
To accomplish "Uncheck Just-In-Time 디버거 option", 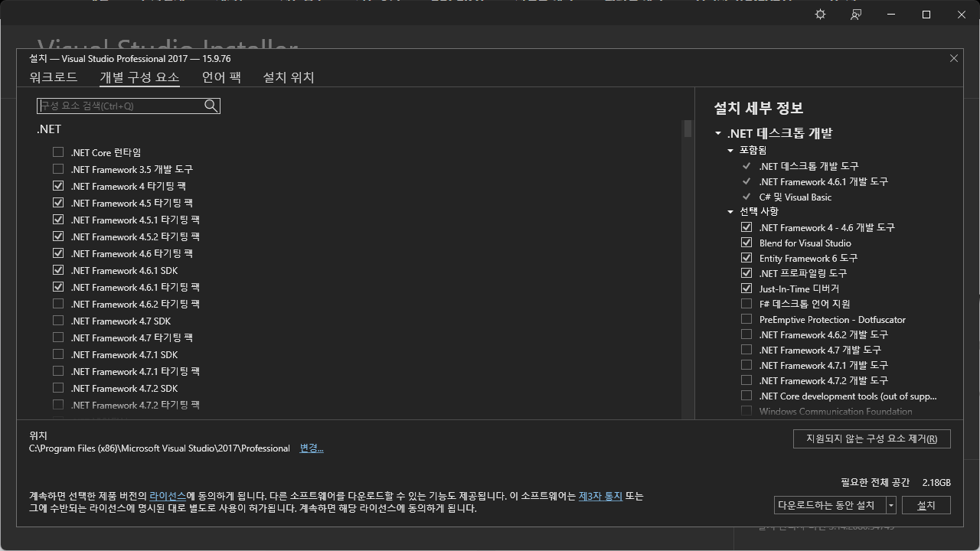I will pyautogui.click(x=746, y=289).
